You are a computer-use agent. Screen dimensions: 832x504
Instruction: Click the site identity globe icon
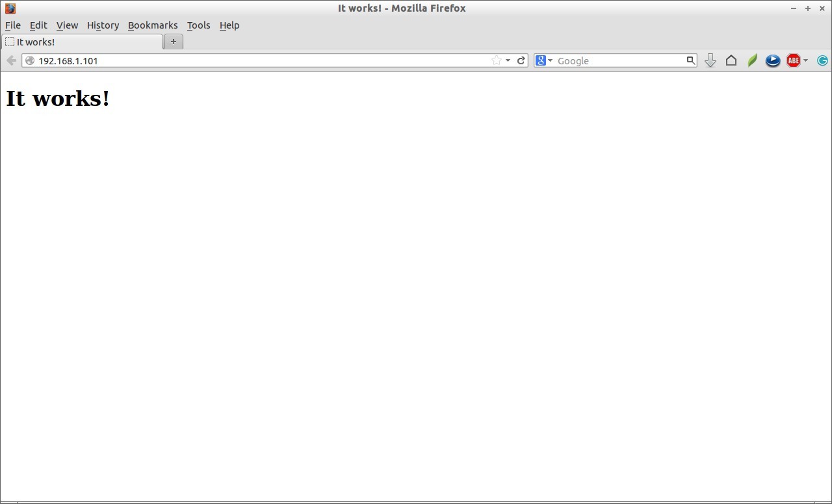pos(30,60)
